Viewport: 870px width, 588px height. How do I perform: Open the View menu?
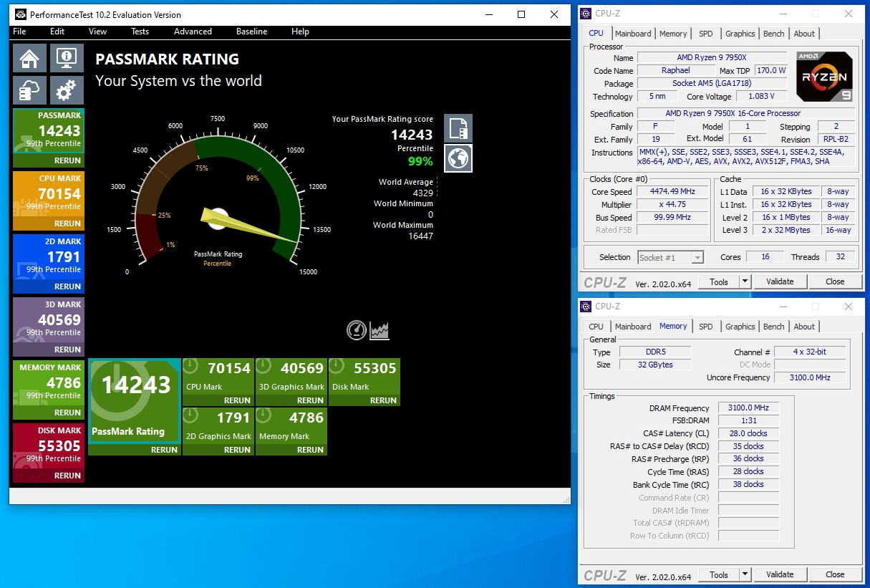98,32
